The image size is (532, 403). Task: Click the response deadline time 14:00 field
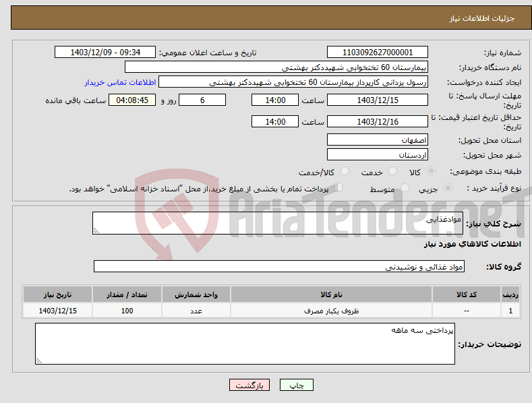pyautogui.click(x=275, y=100)
